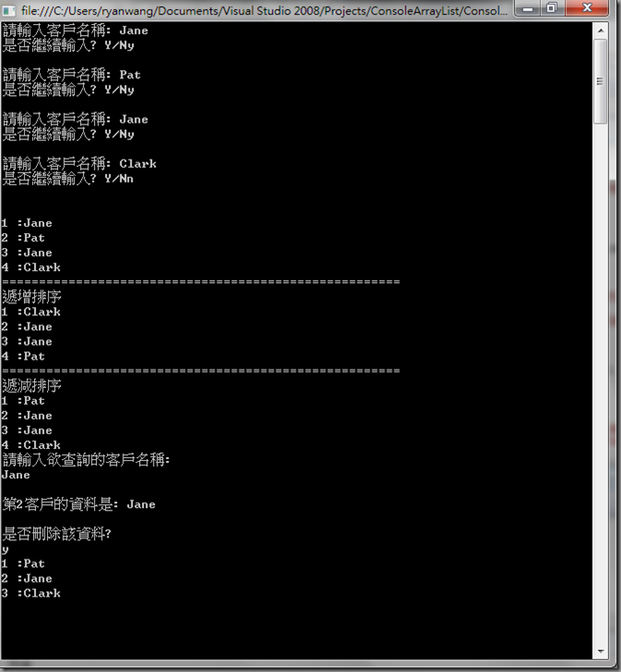Click the '1 :Pat' line under 遞減排序
The width and height of the screenshot is (621, 672).
(x=23, y=401)
